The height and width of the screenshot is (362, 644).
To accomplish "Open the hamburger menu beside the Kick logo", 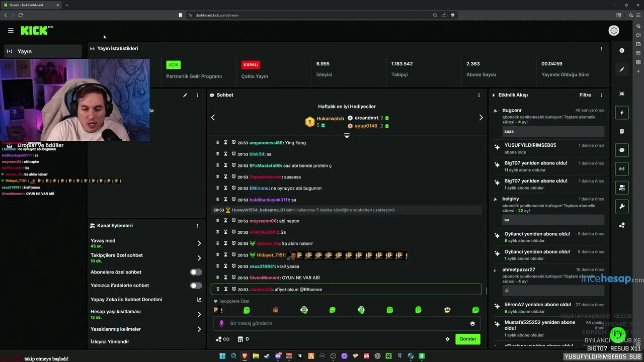I will pyautogui.click(x=11, y=31).
